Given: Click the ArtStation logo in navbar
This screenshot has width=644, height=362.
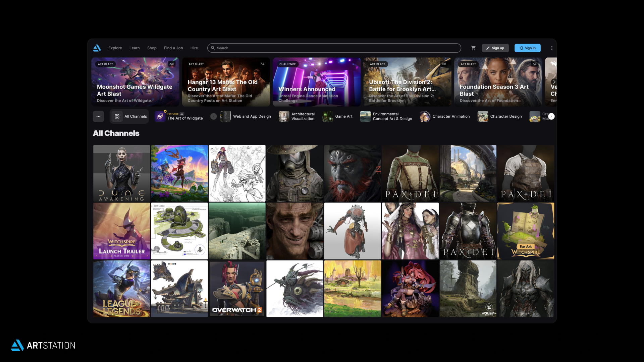Looking at the screenshot, I should pyautogui.click(x=97, y=48).
